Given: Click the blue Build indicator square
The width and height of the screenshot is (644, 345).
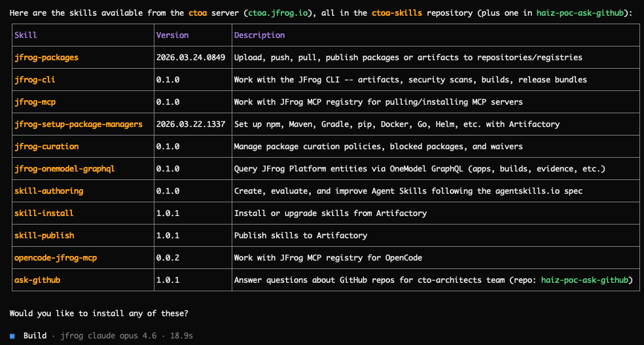Looking at the screenshot, I should pos(12,336).
